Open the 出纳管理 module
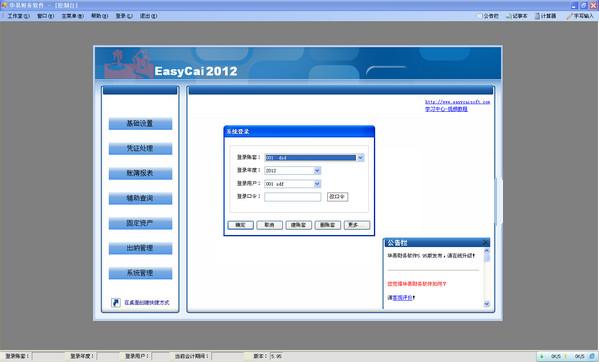This screenshot has width=599, height=362. pos(140,248)
